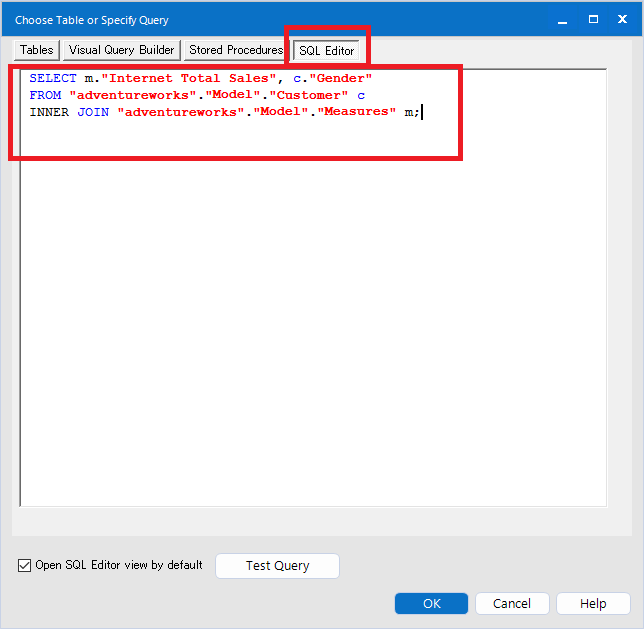The image size is (644, 629).
Task: Switch to the Tables tab
Action: tap(37, 50)
